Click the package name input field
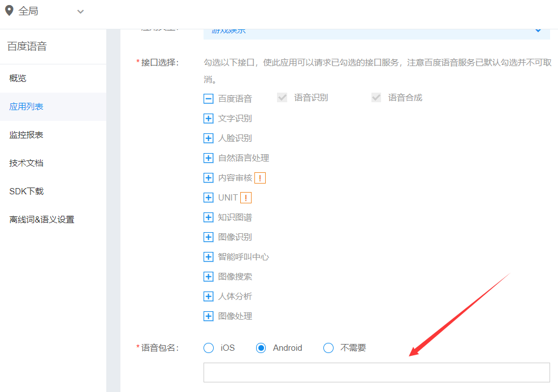Image resolution: width=558 pixels, height=392 pixels. [x=377, y=372]
